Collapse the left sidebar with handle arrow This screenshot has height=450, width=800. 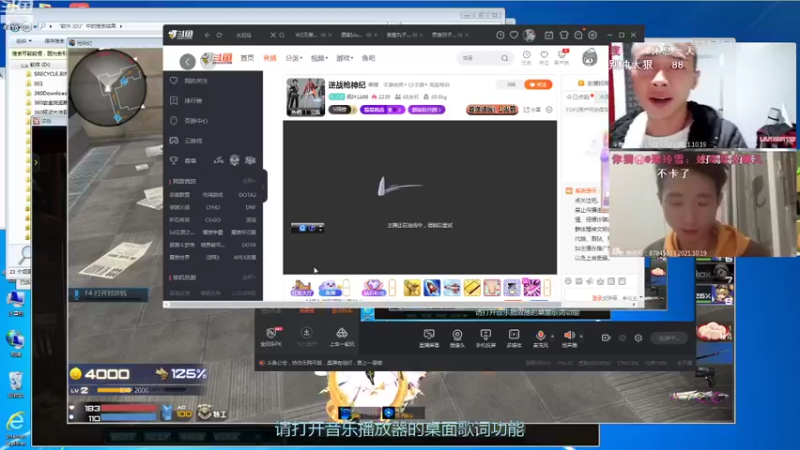pyautogui.click(x=264, y=186)
